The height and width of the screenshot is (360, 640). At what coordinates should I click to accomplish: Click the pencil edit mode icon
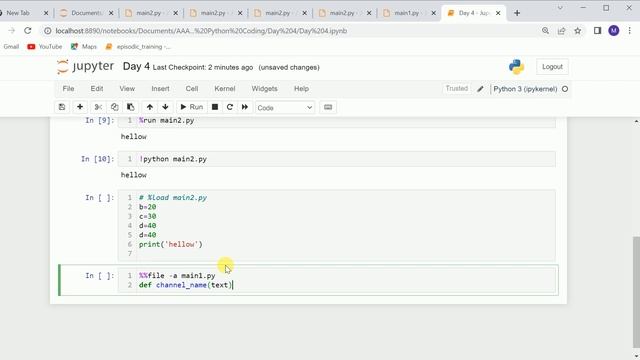point(480,89)
